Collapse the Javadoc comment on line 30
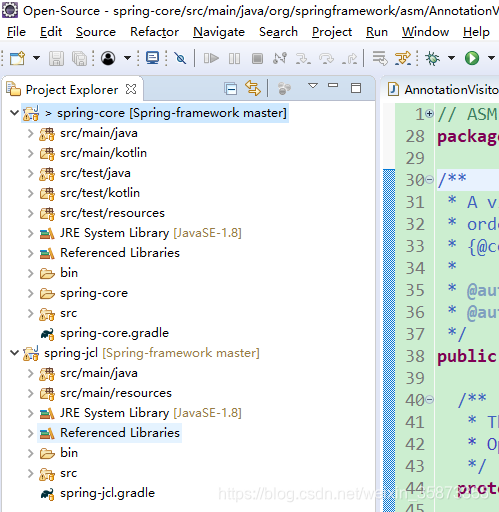499x512 pixels. click(430, 180)
